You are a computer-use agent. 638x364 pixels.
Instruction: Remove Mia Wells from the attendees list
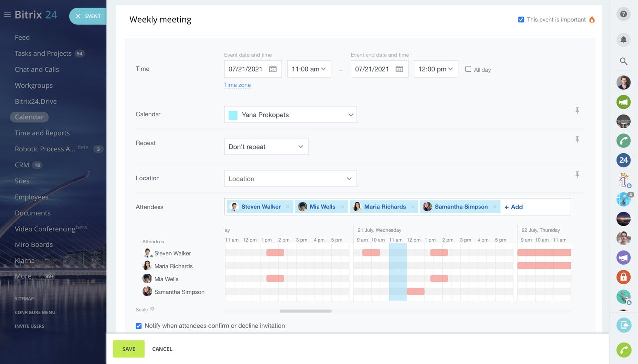coord(342,207)
